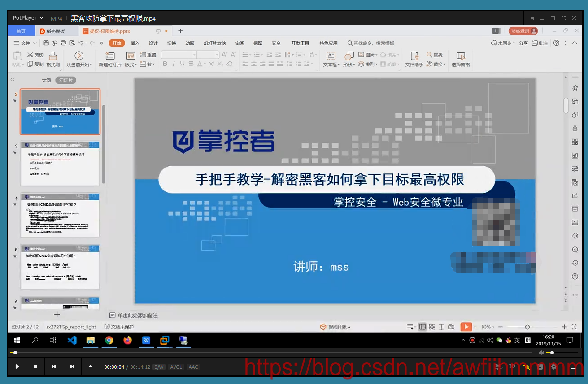
Task: Switch to 大纲 outline view tab
Action: tap(46, 80)
